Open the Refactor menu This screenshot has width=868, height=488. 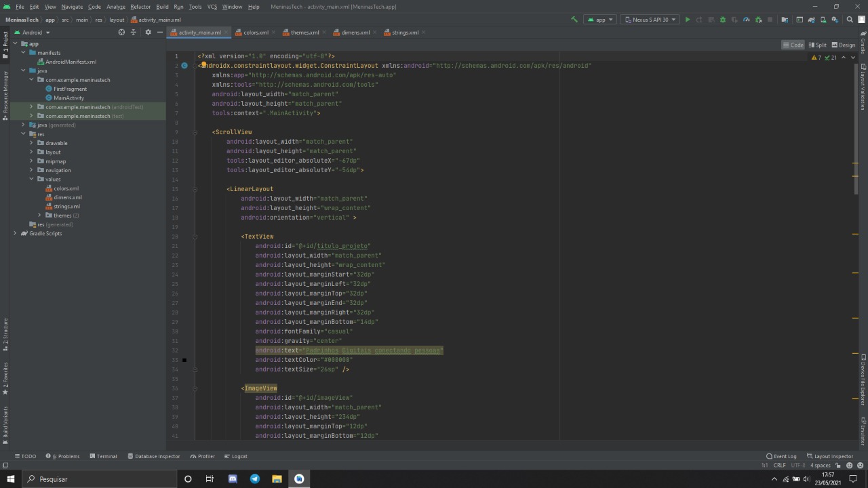tap(140, 7)
